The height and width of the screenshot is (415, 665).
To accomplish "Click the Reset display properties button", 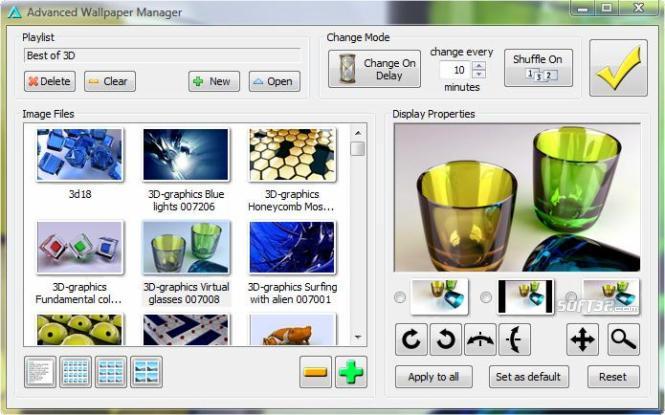I will [x=613, y=376].
